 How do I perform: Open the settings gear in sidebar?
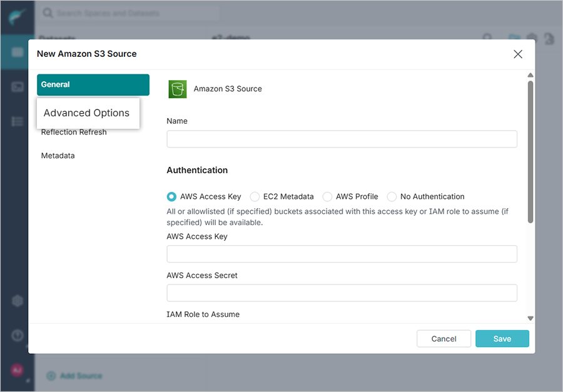coord(18,301)
